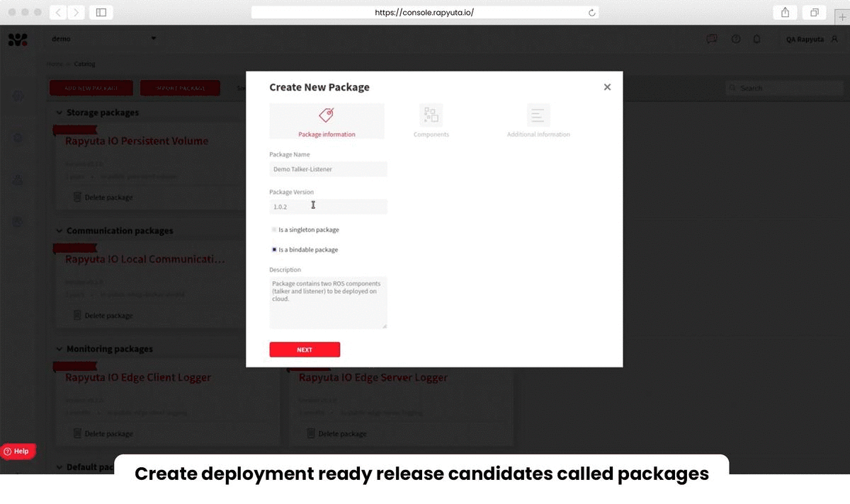
Task: Click the Package Name input field
Action: point(328,169)
